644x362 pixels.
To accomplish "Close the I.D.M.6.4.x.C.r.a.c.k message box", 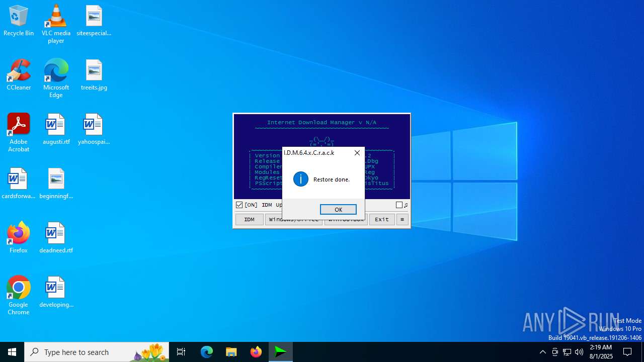I will pos(357,153).
